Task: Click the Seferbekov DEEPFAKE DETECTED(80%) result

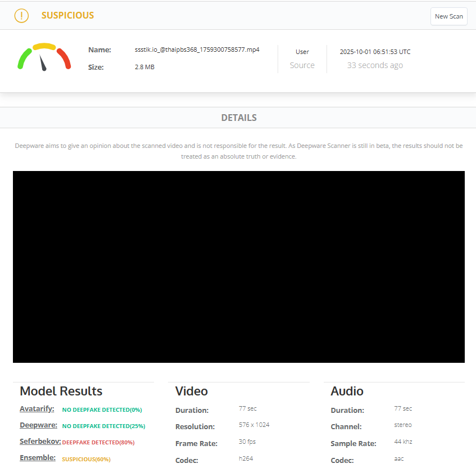Action: point(98,443)
